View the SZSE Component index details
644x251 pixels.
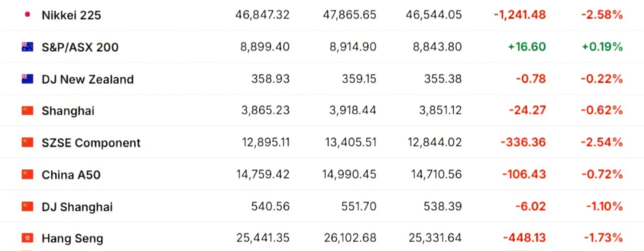coord(91,143)
